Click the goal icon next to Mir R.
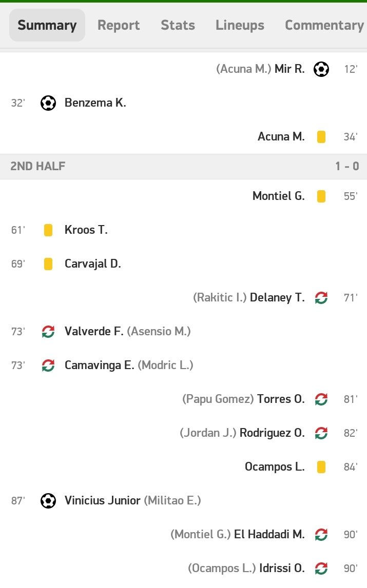Screen dimensions: 367x588 (x=321, y=69)
